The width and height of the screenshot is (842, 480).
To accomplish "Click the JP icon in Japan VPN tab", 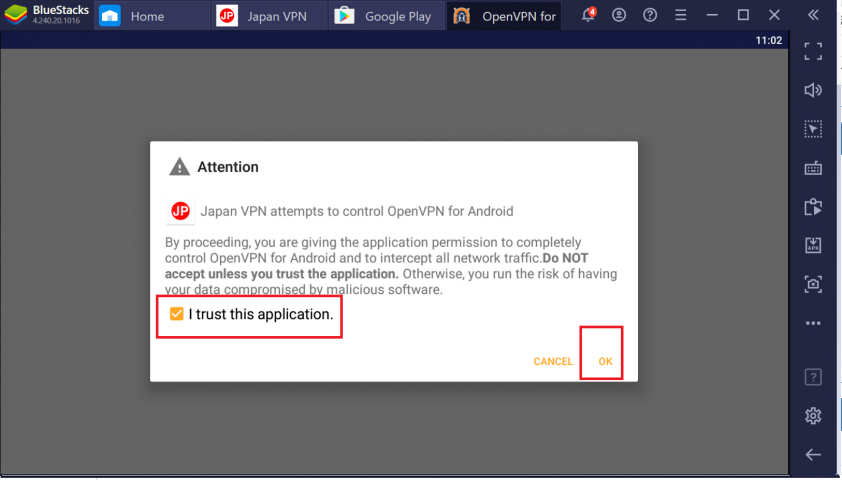I will [x=227, y=16].
